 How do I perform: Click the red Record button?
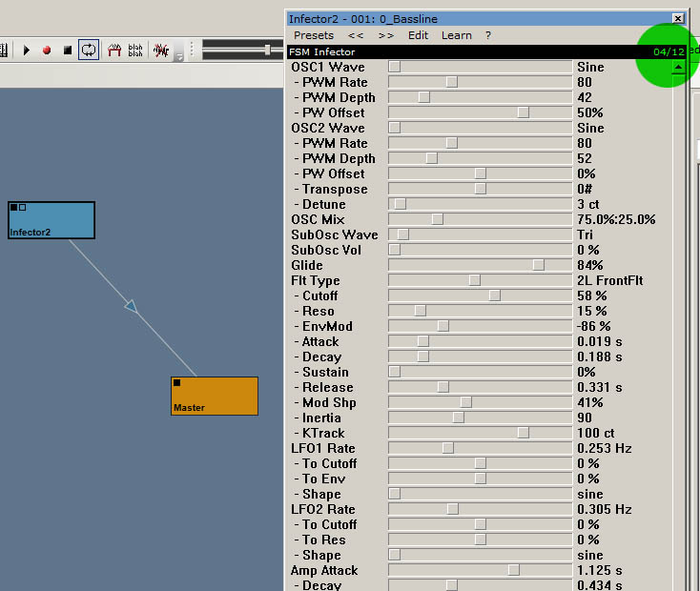[47, 50]
